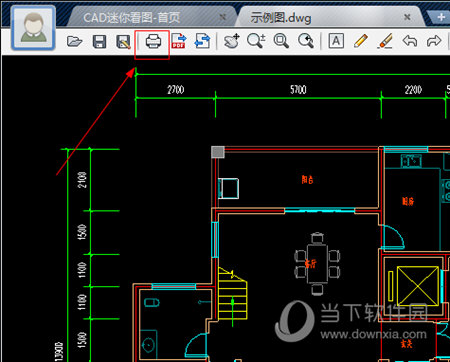
Task: Undo the last action
Action: [410, 41]
